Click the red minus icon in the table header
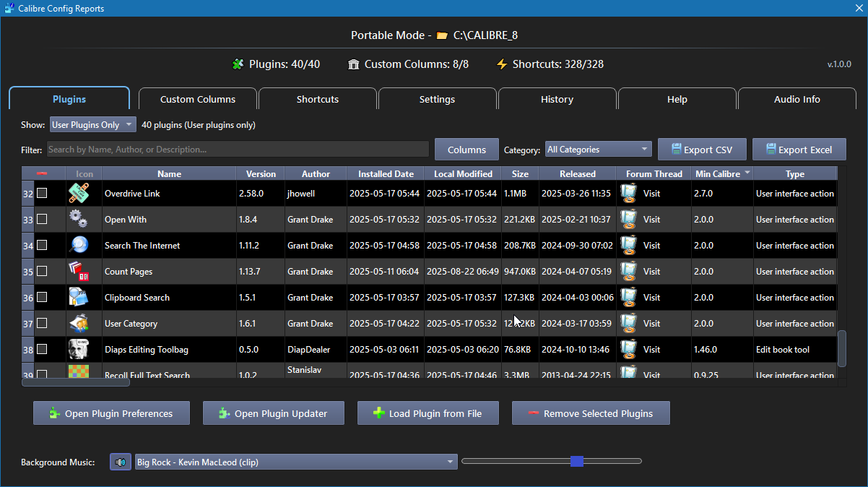The width and height of the screenshot is (868, 487). 42,173
